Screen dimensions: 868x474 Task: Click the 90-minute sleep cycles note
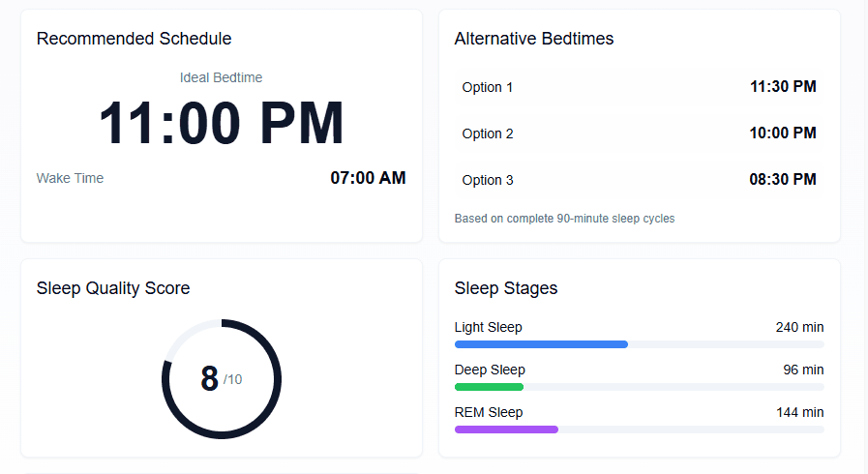click(x=564, y=219)
